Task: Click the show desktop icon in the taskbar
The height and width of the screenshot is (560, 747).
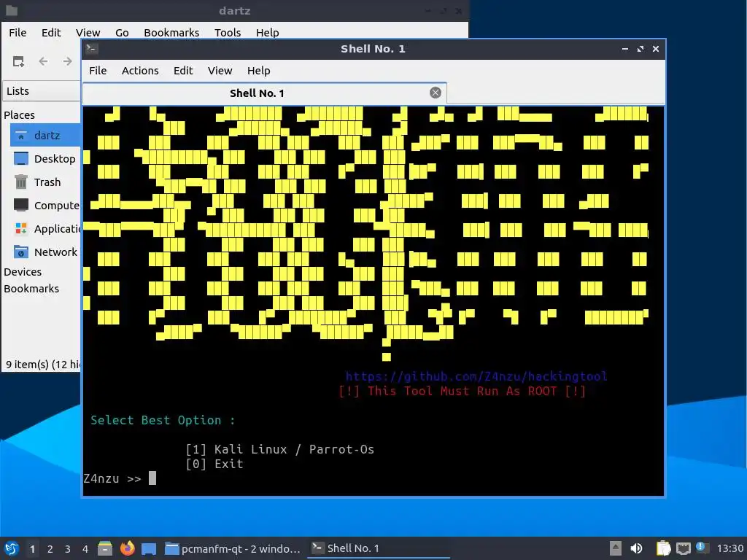Action: pyautogui.click(x=149, y=548)
